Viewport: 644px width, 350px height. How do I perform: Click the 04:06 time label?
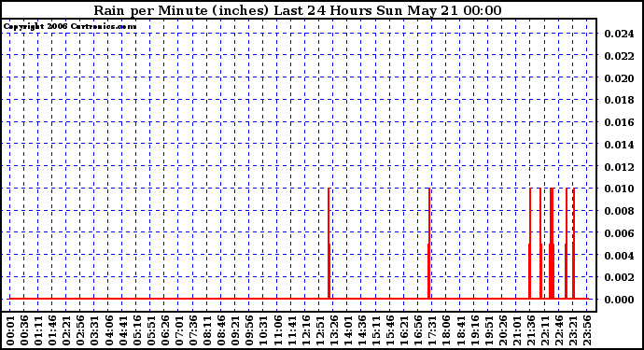108,330
